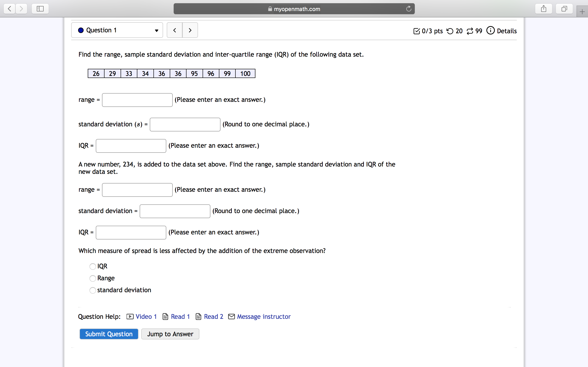Click the previous question chevron
Screen dimensions: 588x367
point(175,30)
